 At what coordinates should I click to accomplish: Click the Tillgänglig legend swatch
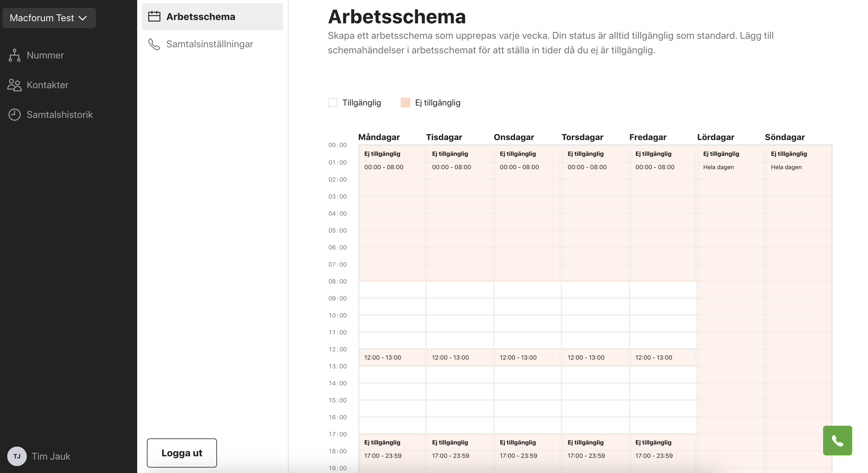tap(333, 102)
